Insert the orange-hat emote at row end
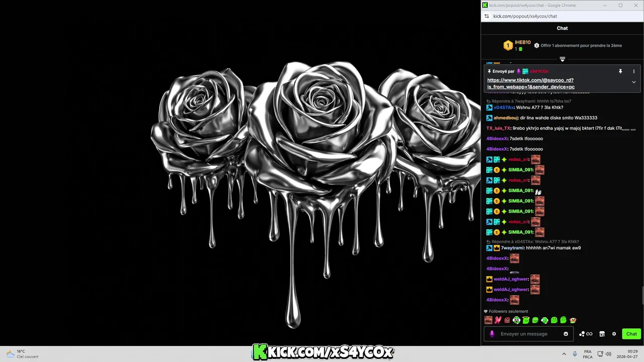This screenshot has width=644, height=362. coord(573,320)
